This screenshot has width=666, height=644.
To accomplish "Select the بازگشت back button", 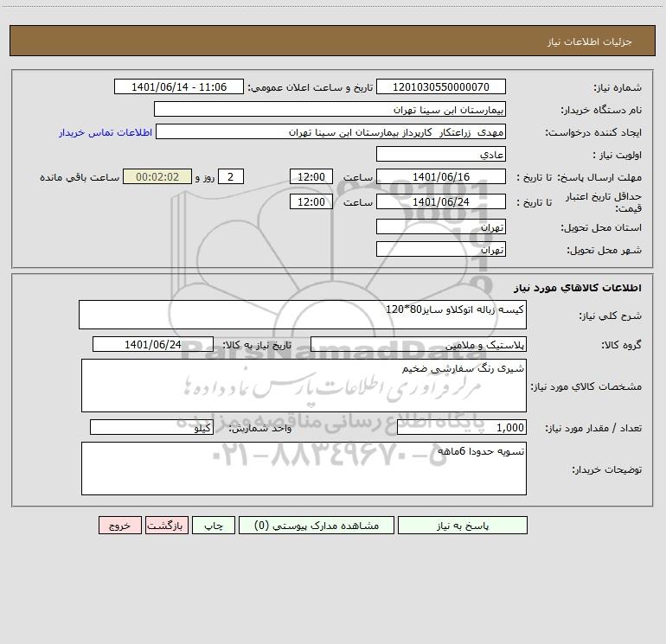I will coord(166,526).
